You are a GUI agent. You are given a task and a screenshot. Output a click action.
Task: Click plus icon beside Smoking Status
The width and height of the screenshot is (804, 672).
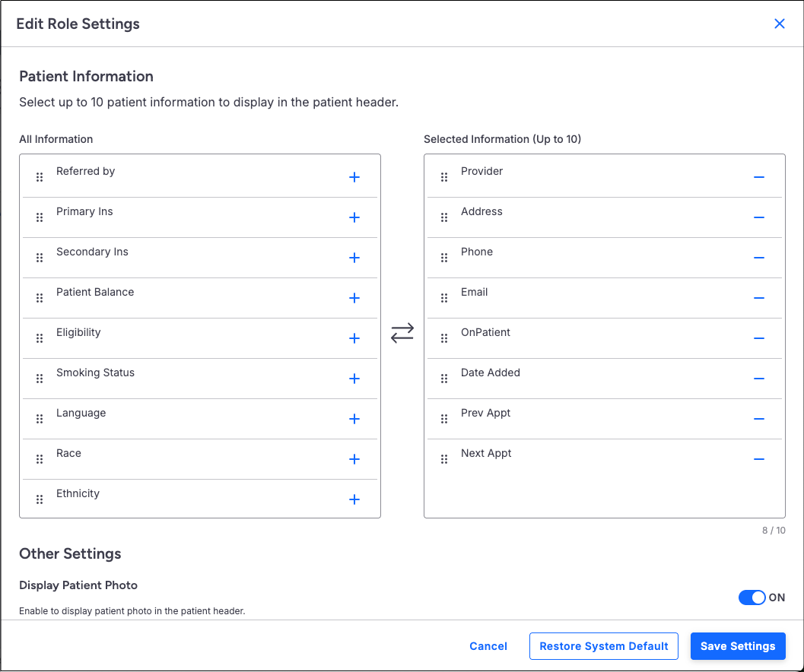[354, 379]
